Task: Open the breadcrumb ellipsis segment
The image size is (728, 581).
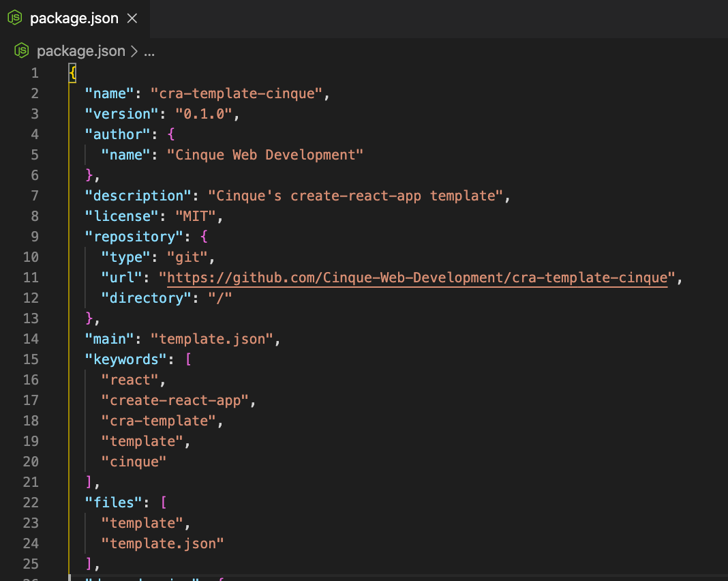Action: tap(149, 53)
